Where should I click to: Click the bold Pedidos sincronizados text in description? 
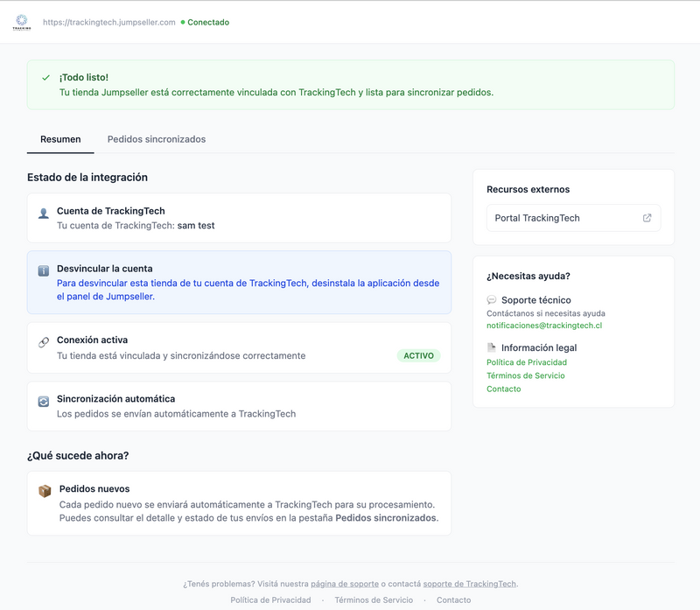(386, 518)
